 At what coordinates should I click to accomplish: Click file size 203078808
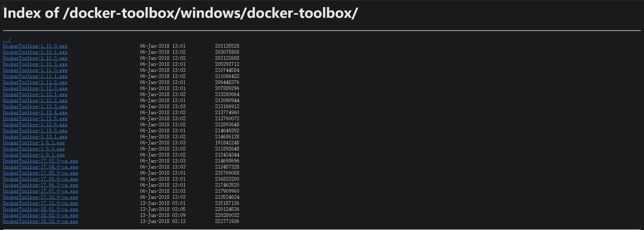click(x=227, y=52)
